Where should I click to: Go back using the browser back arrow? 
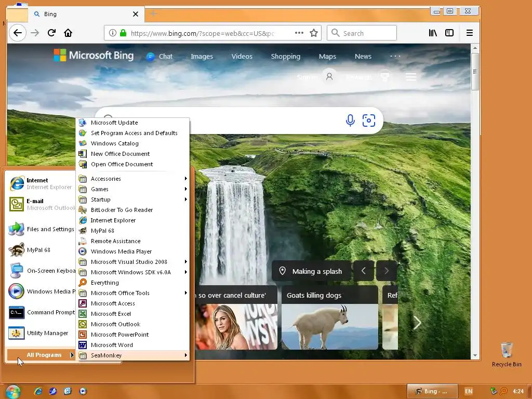pyautogui.click(x=17, y=33)
